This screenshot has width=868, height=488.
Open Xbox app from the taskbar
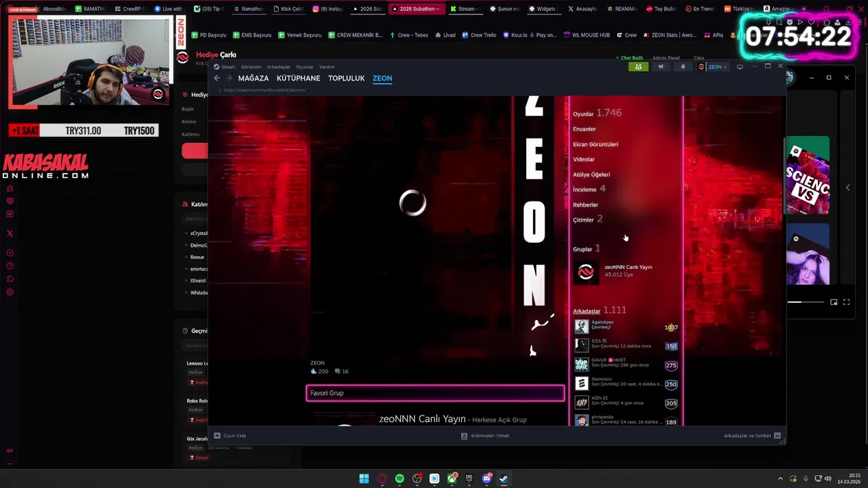[x=452, y=479]
